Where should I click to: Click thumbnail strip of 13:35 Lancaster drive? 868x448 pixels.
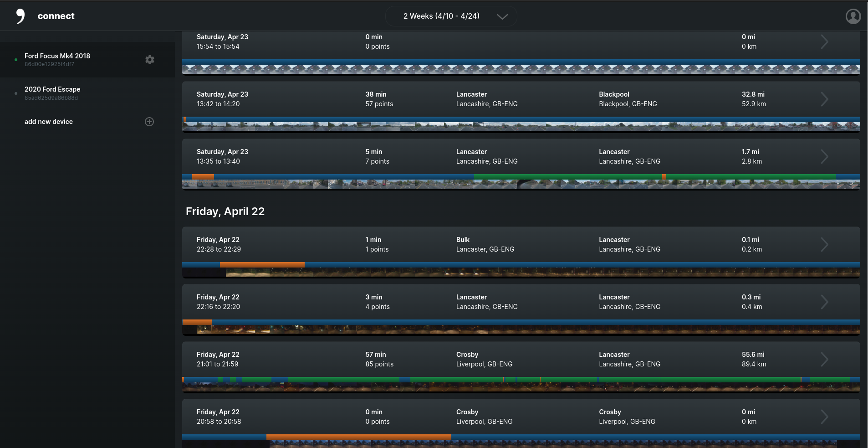521,184
